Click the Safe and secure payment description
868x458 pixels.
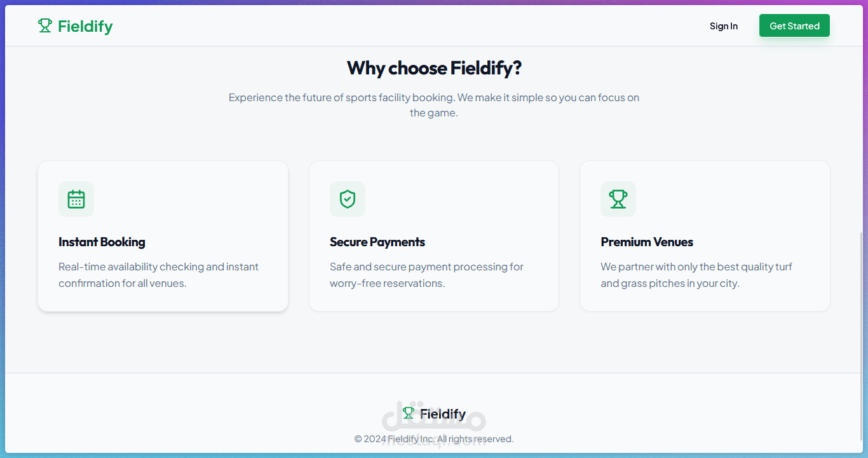coord(426,275)
